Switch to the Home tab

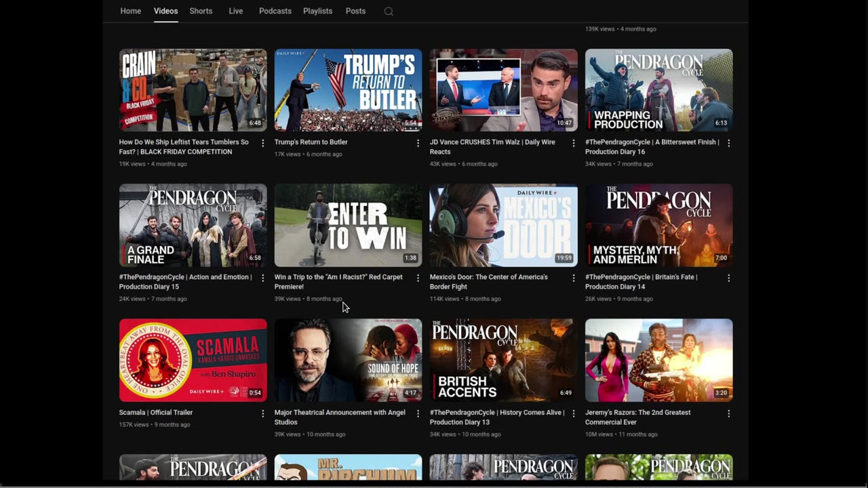pyautogui.click(x=131, y=11)
